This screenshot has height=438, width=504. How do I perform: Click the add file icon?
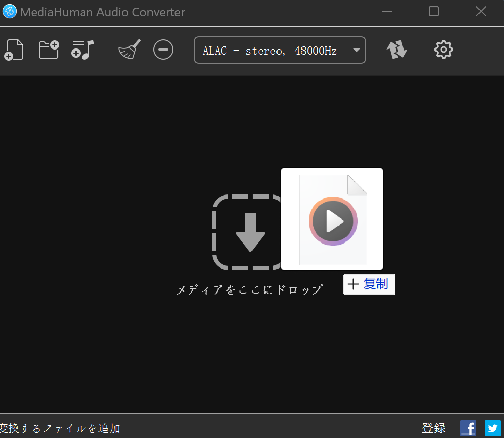coord(14,50)
